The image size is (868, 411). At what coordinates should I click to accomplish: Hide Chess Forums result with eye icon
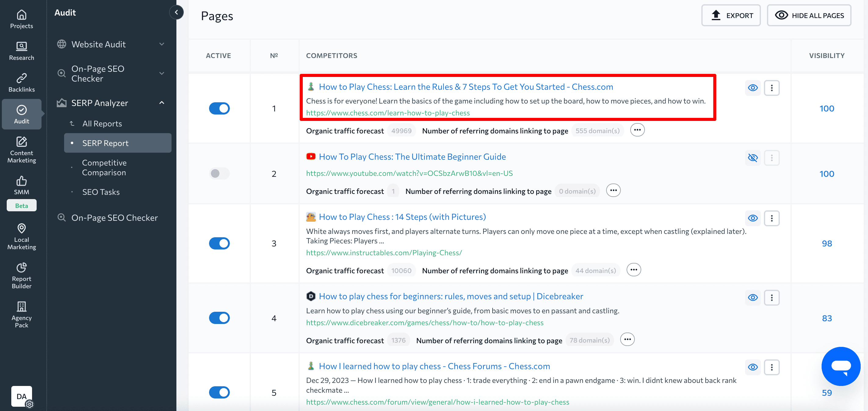tap(753, 367)
